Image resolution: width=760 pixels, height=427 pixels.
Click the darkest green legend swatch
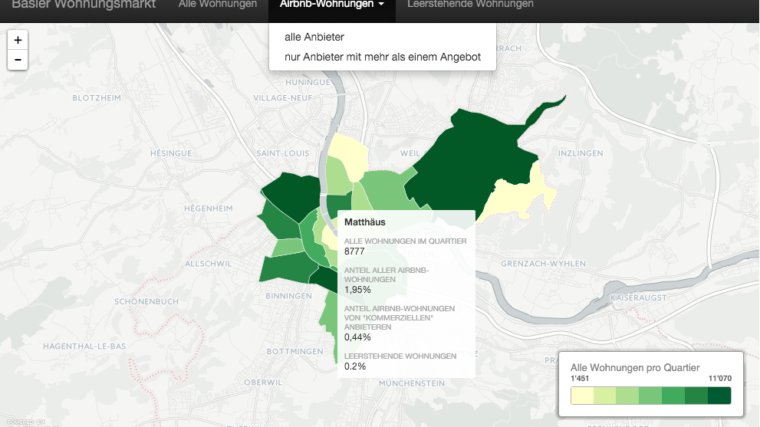[x=719, y=396]
